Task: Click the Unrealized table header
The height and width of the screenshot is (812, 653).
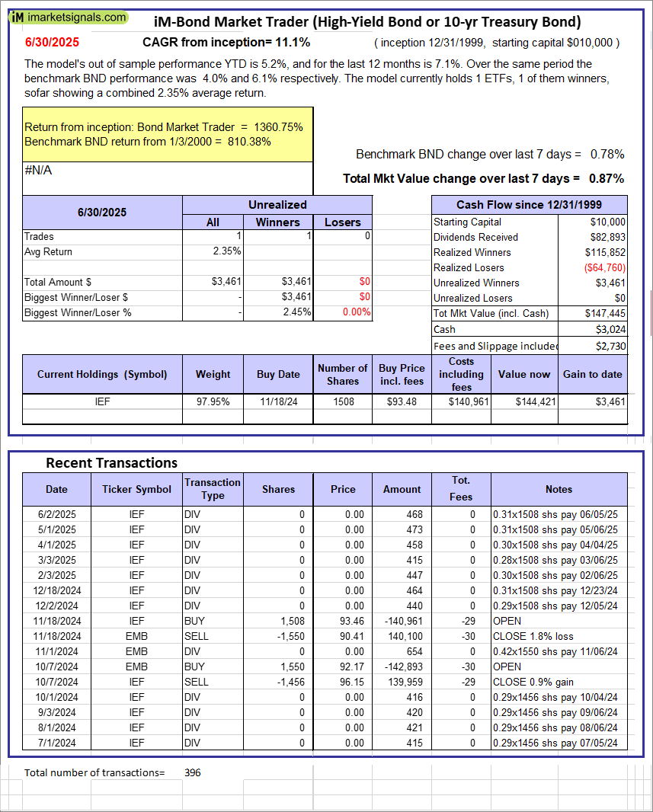Action: [x=277, y=205]
